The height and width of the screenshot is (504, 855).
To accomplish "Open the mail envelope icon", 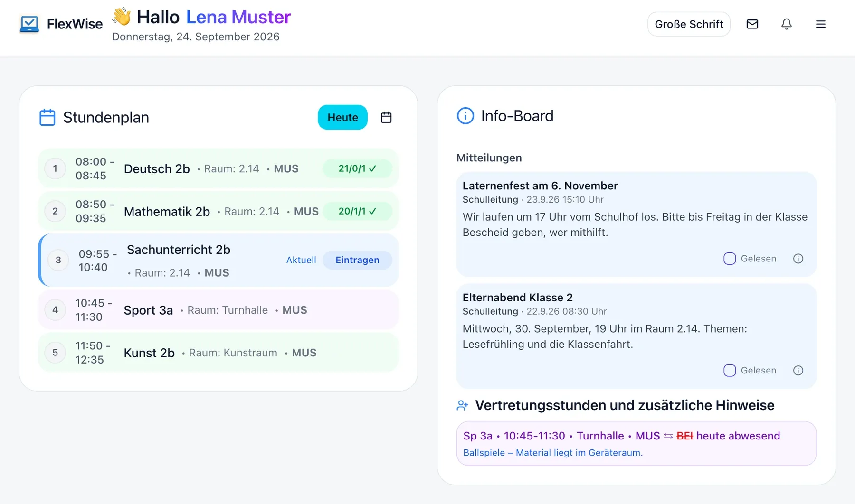I will click(x=752, y=24).
